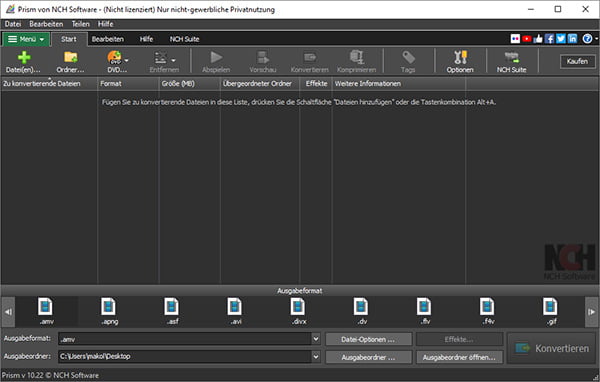This screenshot has width=600, height=382.
Task: Select the .gif output format icon
Action: coord(551,307)
